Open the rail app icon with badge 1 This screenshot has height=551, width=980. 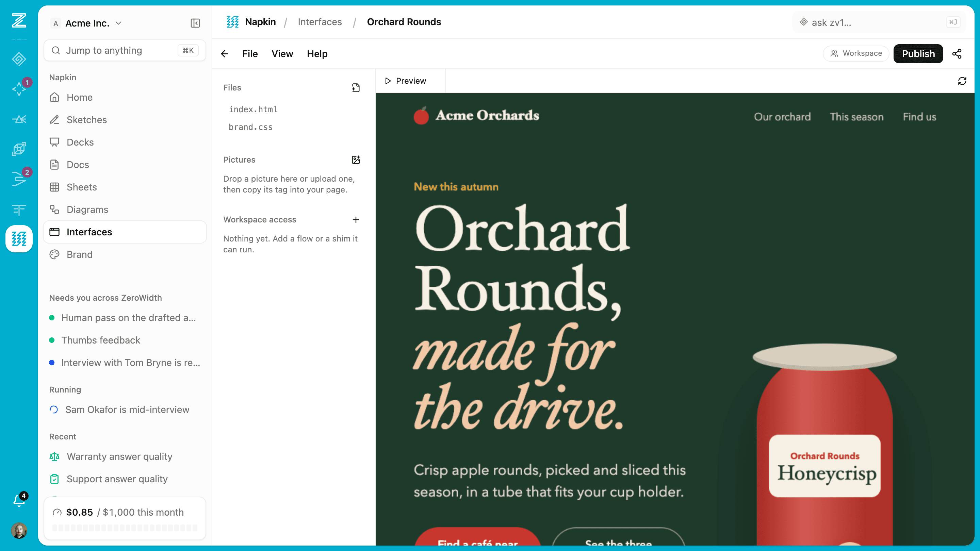[19, 89]
